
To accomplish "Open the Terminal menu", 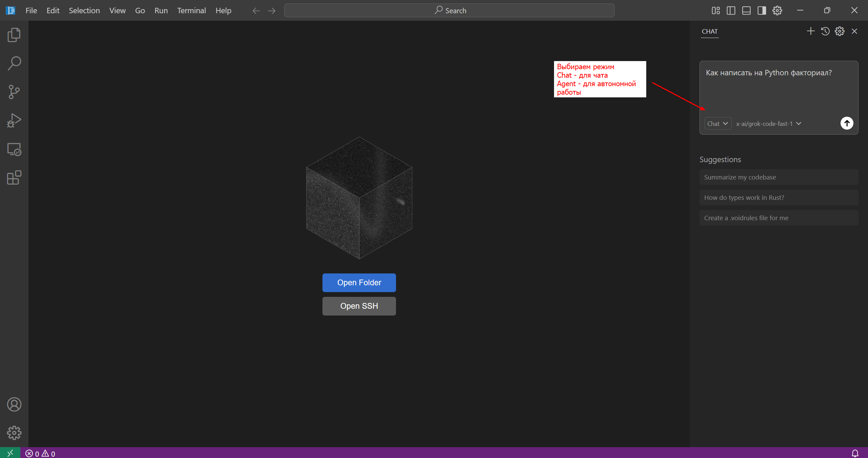I will tap(191, 11).
